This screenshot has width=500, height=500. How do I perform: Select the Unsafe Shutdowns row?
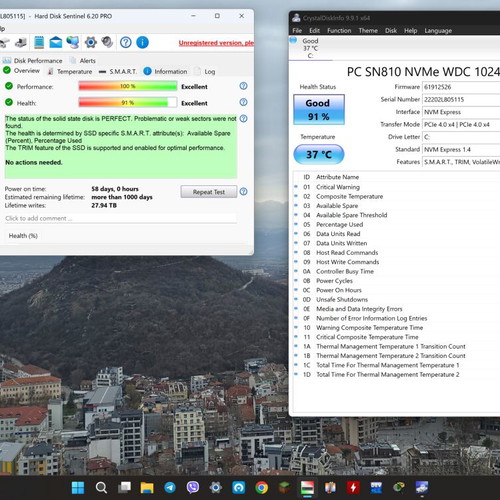397,299
